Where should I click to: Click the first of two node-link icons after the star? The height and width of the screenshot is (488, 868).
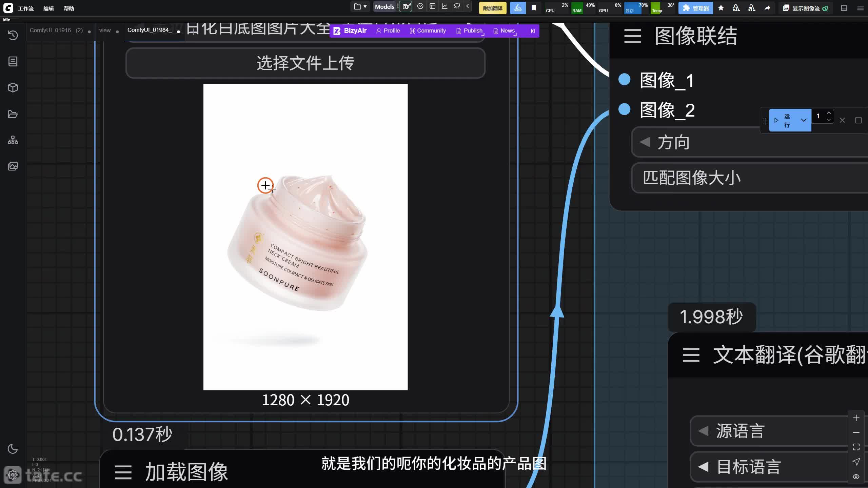pyautogui.click(x=736, y=8)
